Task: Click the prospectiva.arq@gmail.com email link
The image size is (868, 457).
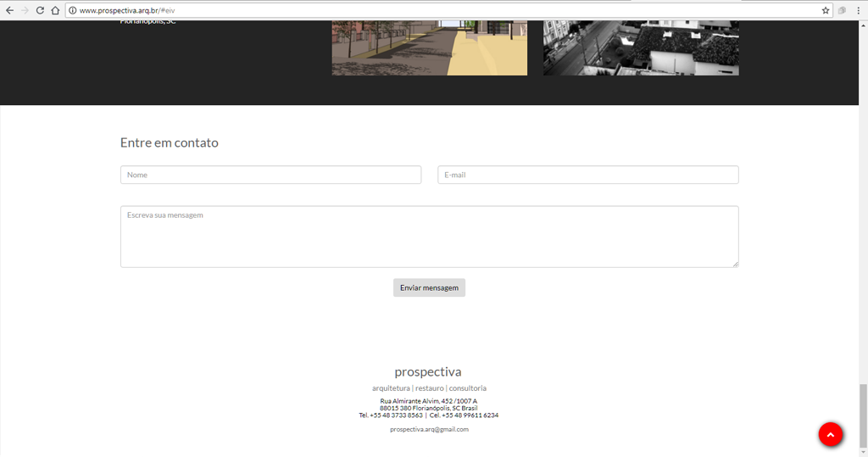Action: pos(429,430)
